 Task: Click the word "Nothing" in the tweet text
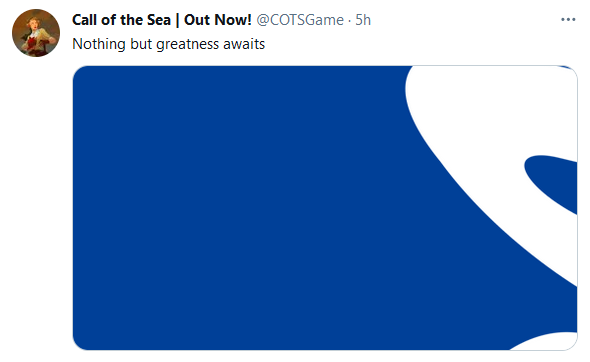point(99,44)
